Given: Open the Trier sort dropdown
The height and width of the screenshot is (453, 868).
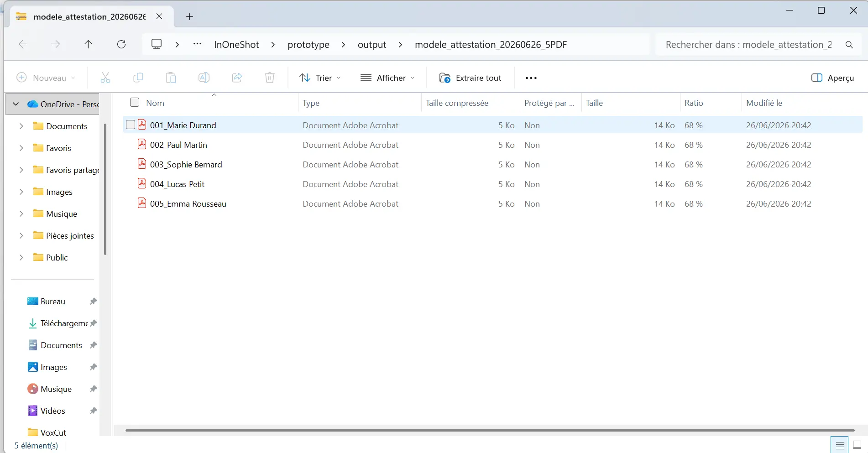Looking at the screenshot, I should tap(320, 78).
